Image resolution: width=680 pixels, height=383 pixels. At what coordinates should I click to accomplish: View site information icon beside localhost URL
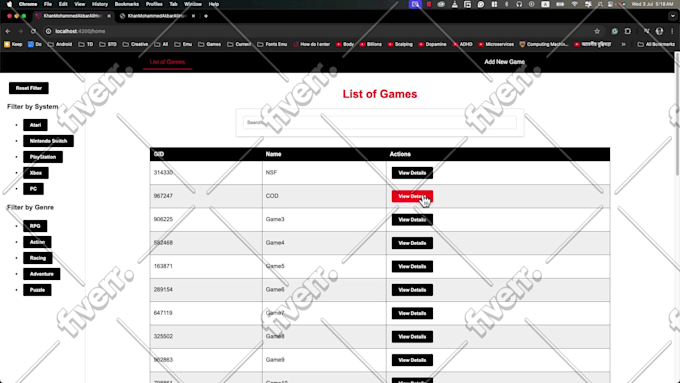click(49, 31)
